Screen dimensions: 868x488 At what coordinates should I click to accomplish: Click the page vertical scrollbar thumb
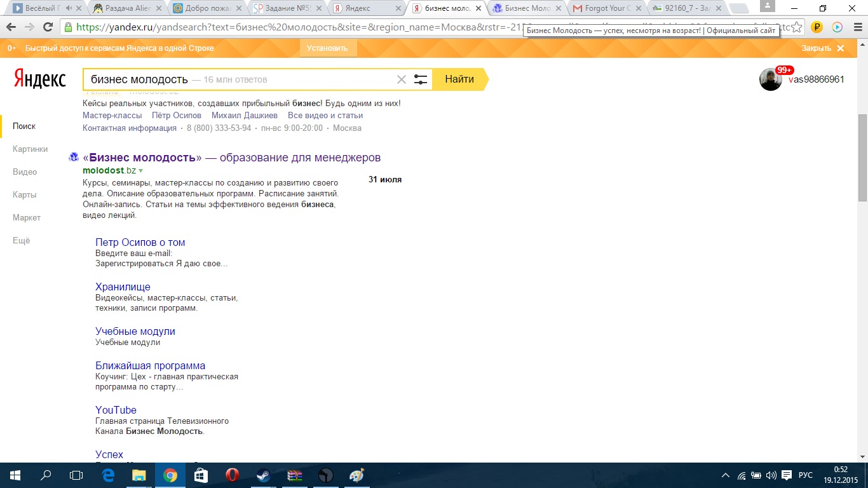click(862, 158)
